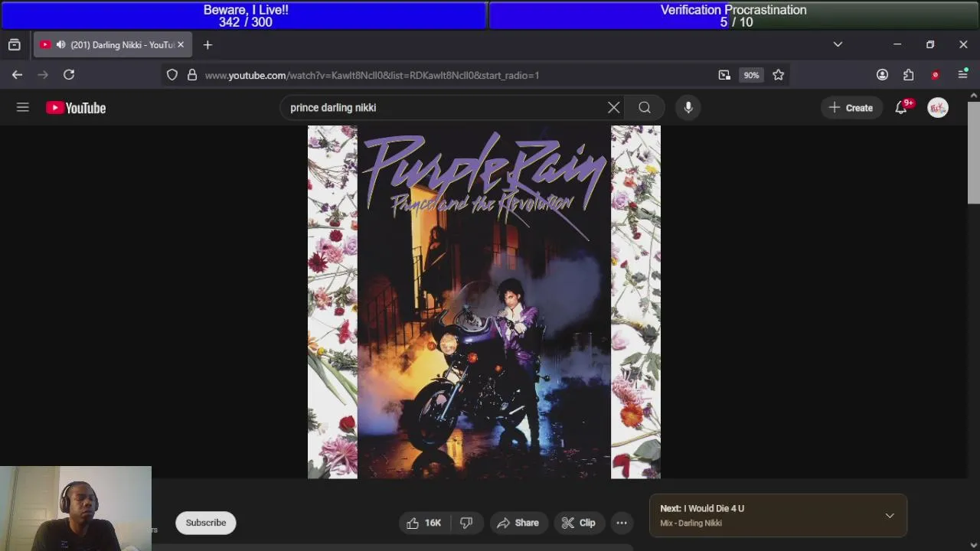Close the Darling Nikki tab
This screenshot has height=551, width=980.
[x=181, y=45]
